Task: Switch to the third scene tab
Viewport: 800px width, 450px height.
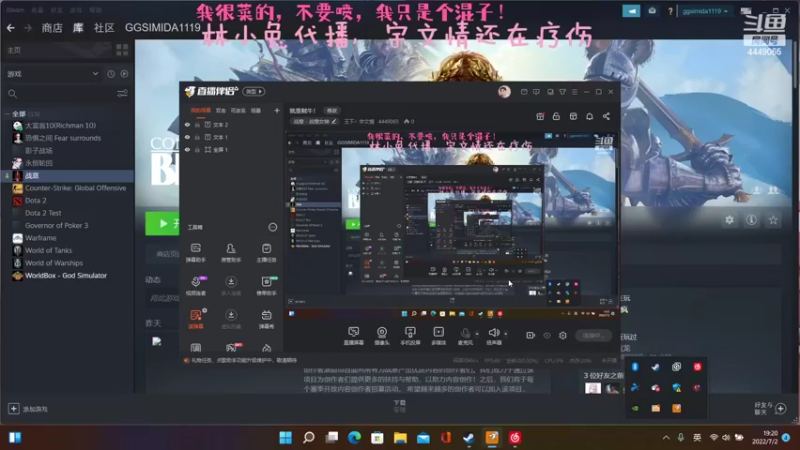Action: [x=238, y=110]
